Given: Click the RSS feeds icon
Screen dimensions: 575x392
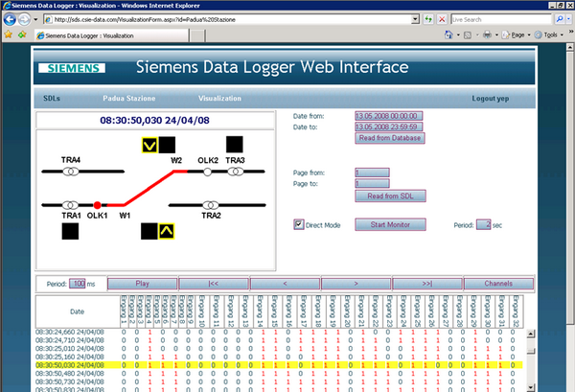Looking at the screenshot, I should point(468,35).
